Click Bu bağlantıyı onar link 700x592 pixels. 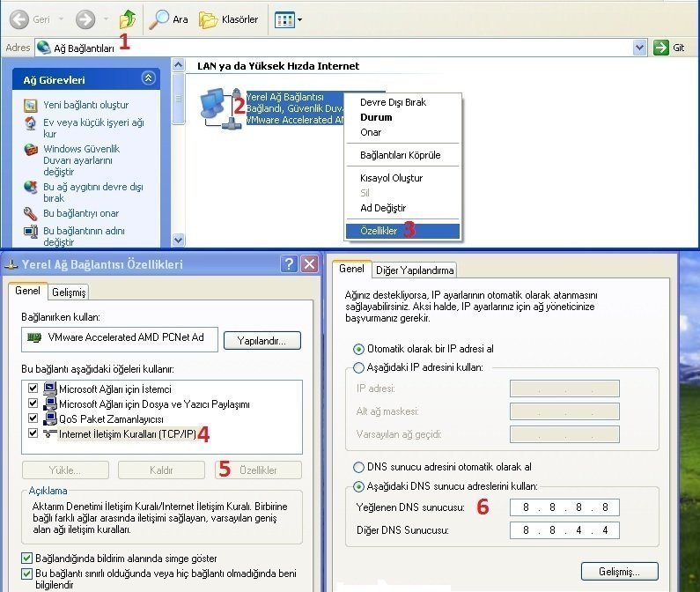(81, 213)
